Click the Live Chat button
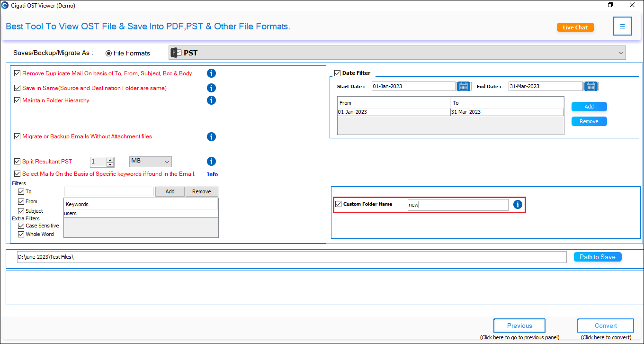This screenshot has height=344, width=644. (x=575, y=27)
